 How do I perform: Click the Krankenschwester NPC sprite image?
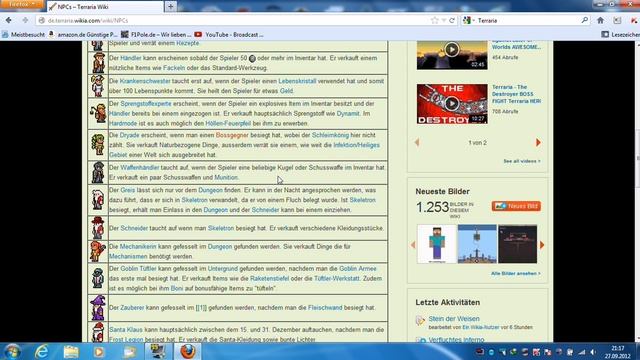pos(98,86)
